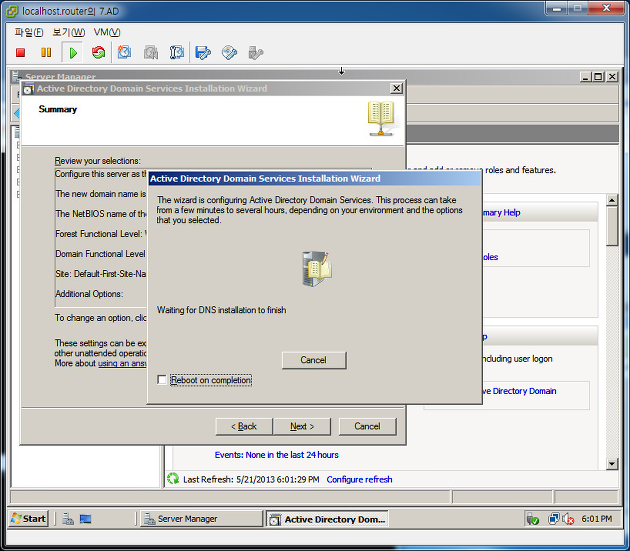The width and height of the screenshot is (630, 551).
Task: Cancel the AD configuration progress dialog
Action: [314, 360]
